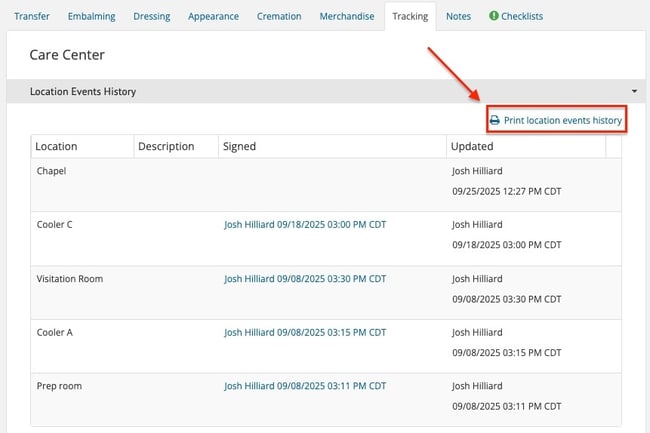Click updated timestamp 09/08/2025 03:15 PM CDT
650x433 pixels.
pyautogui.click(x=507, y=353)
